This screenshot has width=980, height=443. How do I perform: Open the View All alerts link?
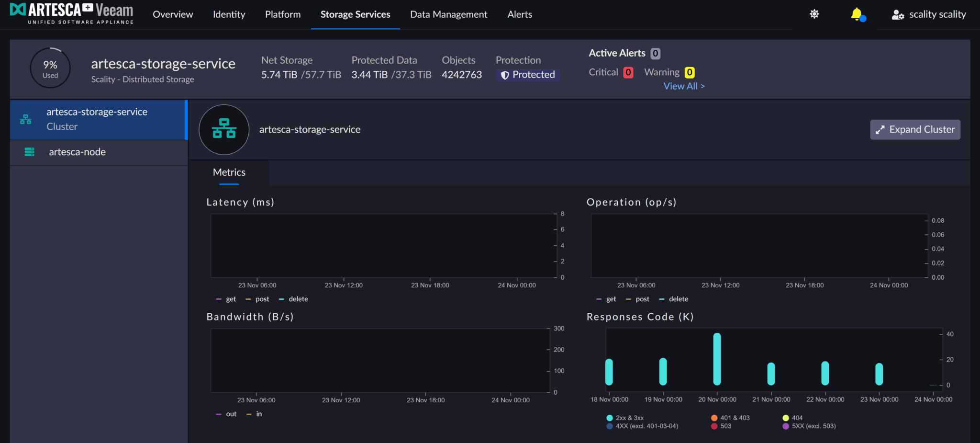[683, 86]
